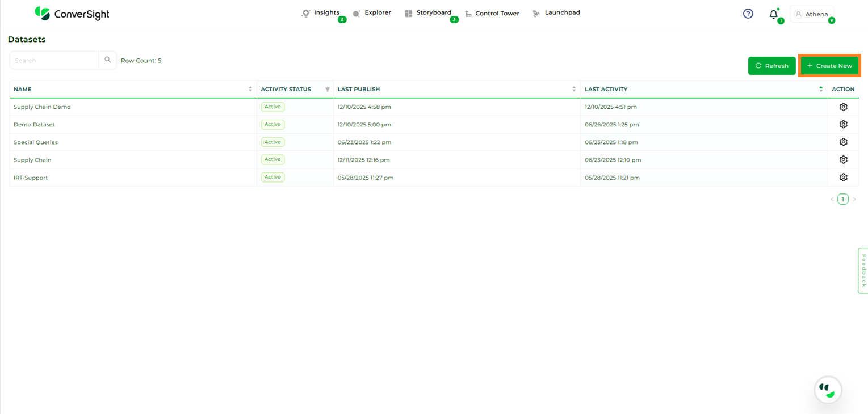Open settings gear for Supply Chain Demo

coord(843,107)
